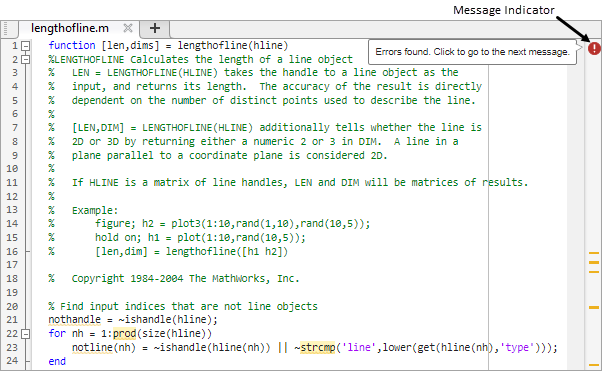Click line number 23 in the gutter
602x371 pixels.
[x=12, y=347]
